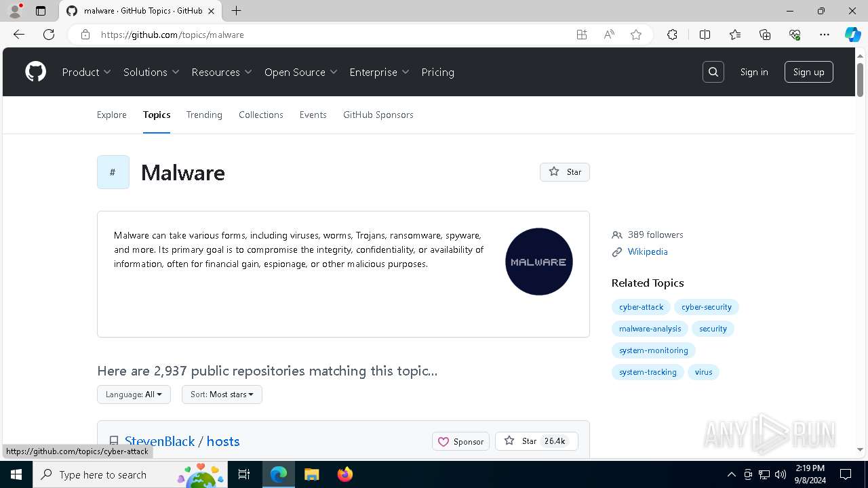The image size is (868, 488).
Task: Open the security topic tag
Action: pos(713,329)
